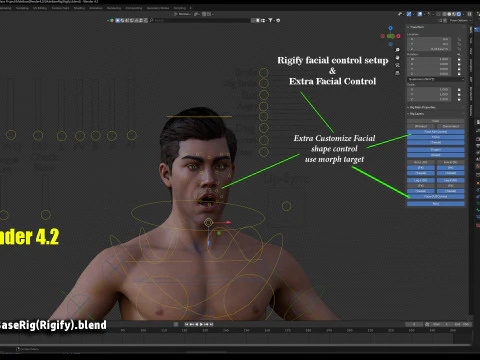Play the animation forward

(201, 324)
